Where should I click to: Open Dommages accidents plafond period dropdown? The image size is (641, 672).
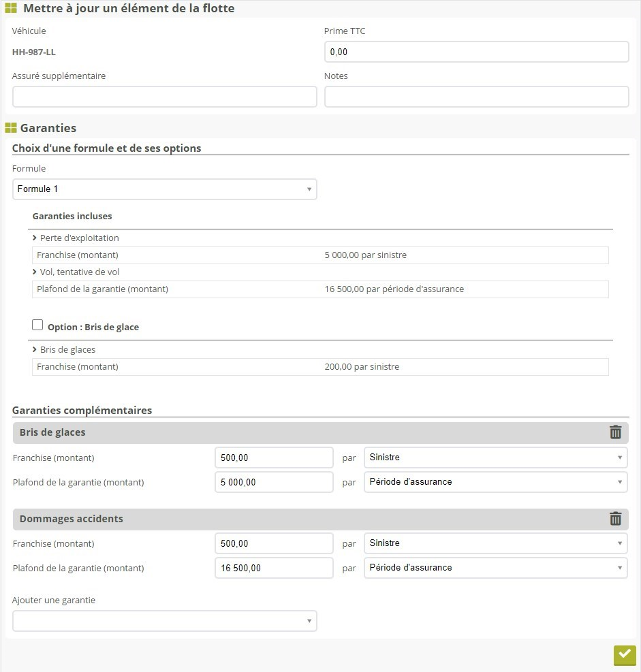click(495, 568)
